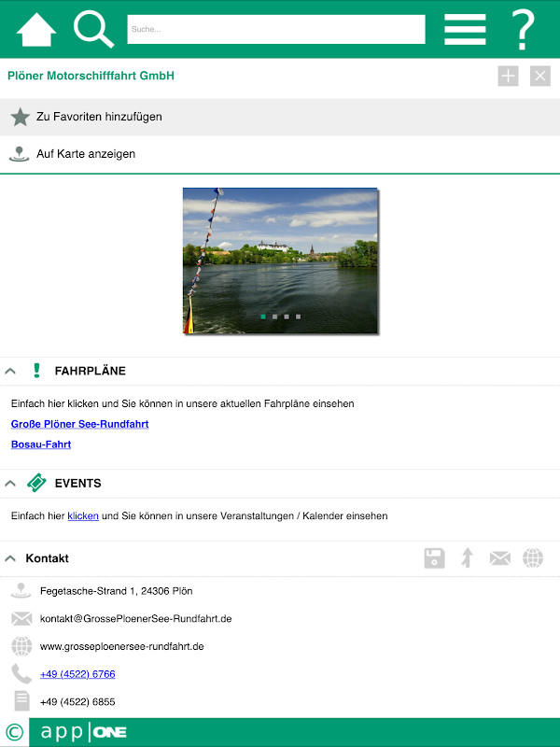Click the globe icon beside the website
This screenshot has width=560, height=747.
pyautogui.click(x=21, y=646)
